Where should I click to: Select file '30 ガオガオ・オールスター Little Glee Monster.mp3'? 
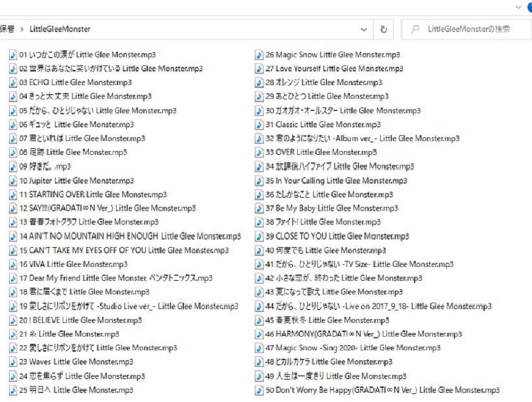click(338, 111)
